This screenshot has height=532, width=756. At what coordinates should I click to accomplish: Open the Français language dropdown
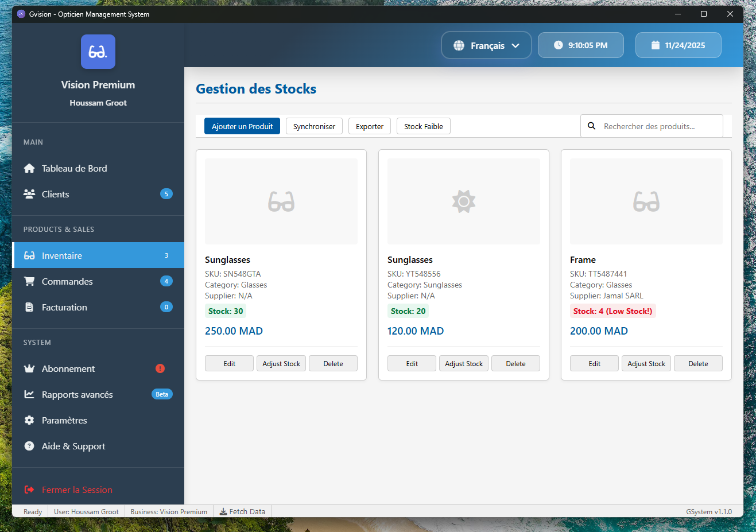click(486, 45)
